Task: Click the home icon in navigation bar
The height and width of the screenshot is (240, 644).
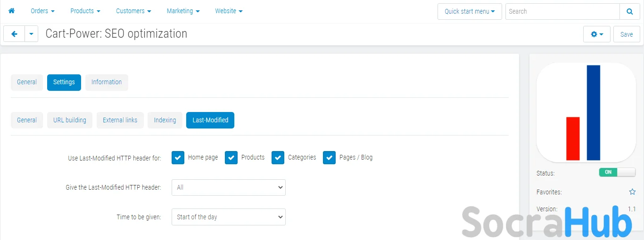Action: coord(11,11)
